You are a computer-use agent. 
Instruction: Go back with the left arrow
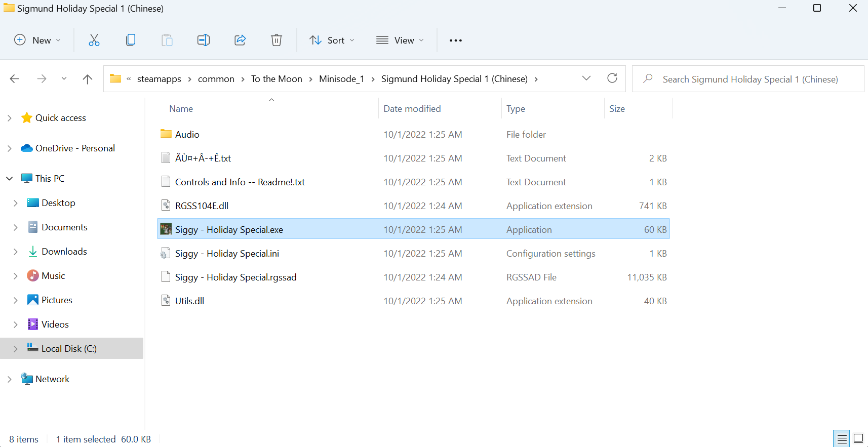coord(15,79)
